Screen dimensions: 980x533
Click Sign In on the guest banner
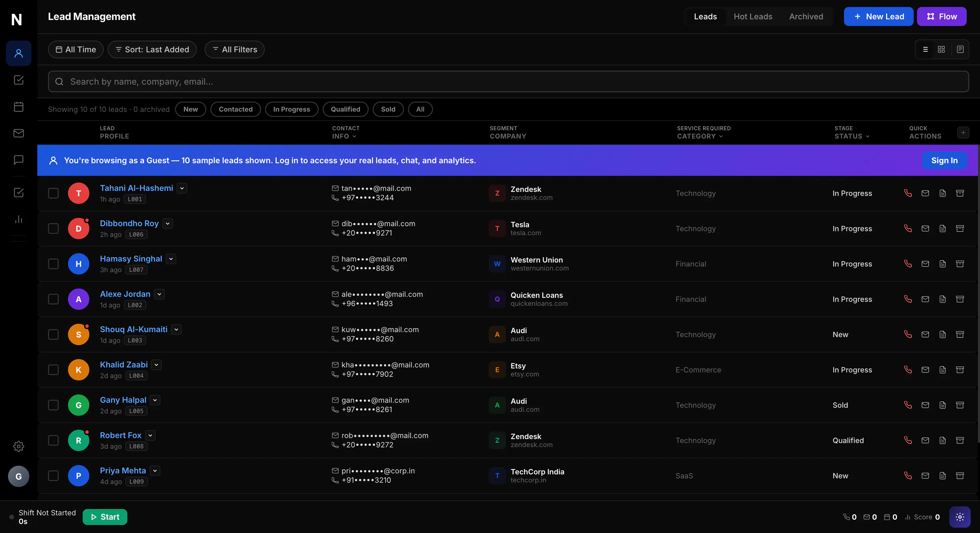pyautogui.click(x=944, y=161)
